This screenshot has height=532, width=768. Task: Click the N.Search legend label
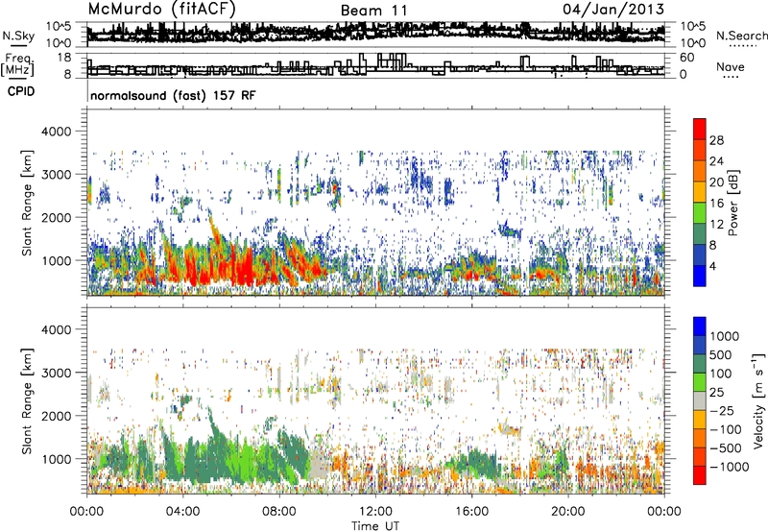pyautogui.click(x=741, y=36)
